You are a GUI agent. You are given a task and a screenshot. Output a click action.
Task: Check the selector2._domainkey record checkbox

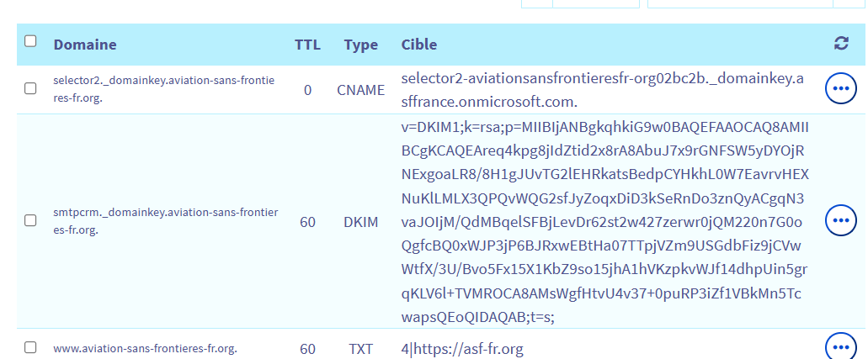[31, 88]
